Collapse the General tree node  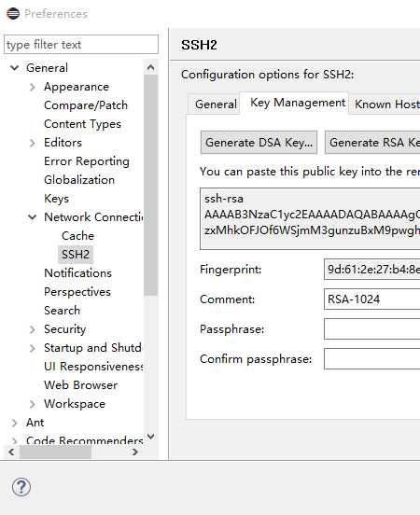point(14,68)
